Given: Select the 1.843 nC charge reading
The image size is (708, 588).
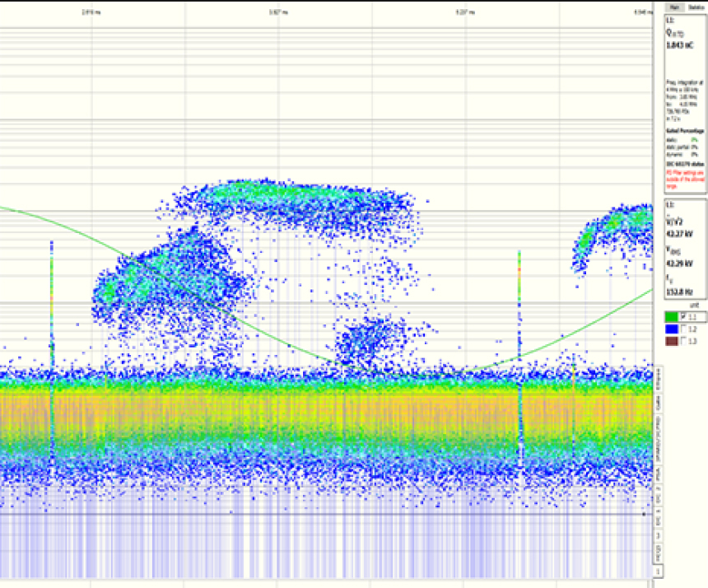Looking at the screenshot, I should click(680, 45).
